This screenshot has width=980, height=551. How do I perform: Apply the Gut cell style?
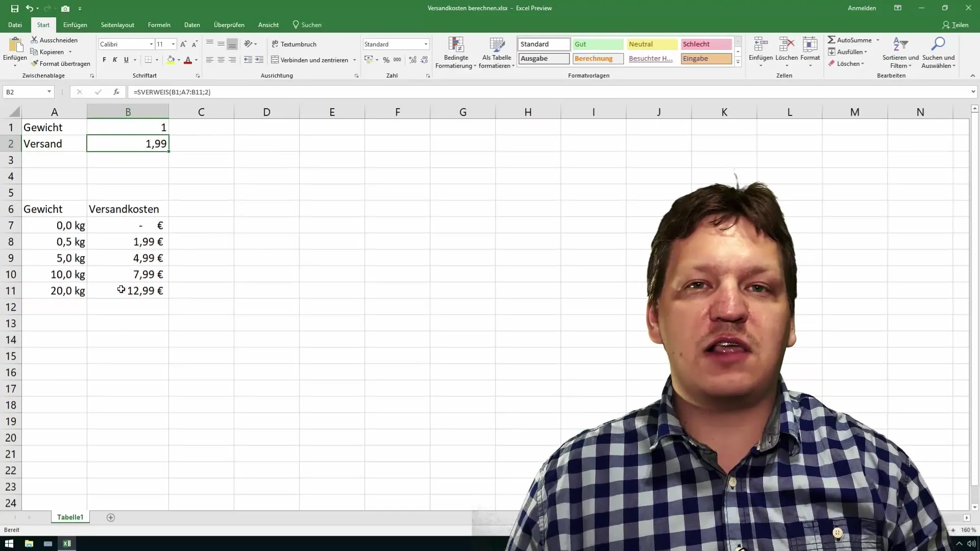[598, 44]
